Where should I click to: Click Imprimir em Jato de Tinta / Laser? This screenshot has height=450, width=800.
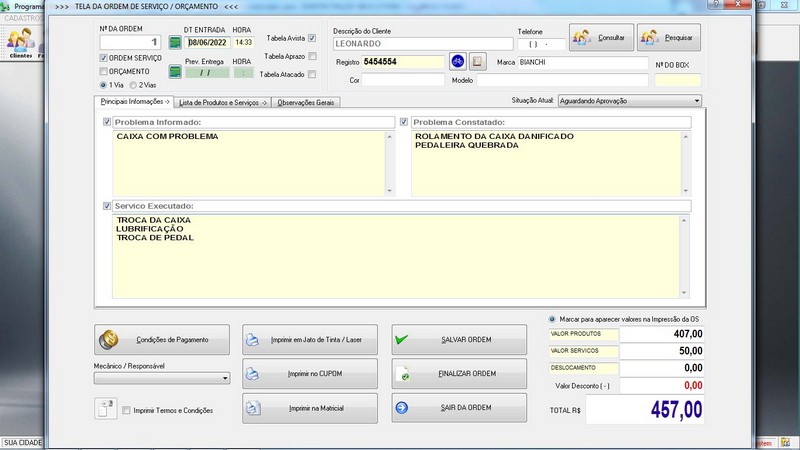pyautogui.click(x=310, y=340)
